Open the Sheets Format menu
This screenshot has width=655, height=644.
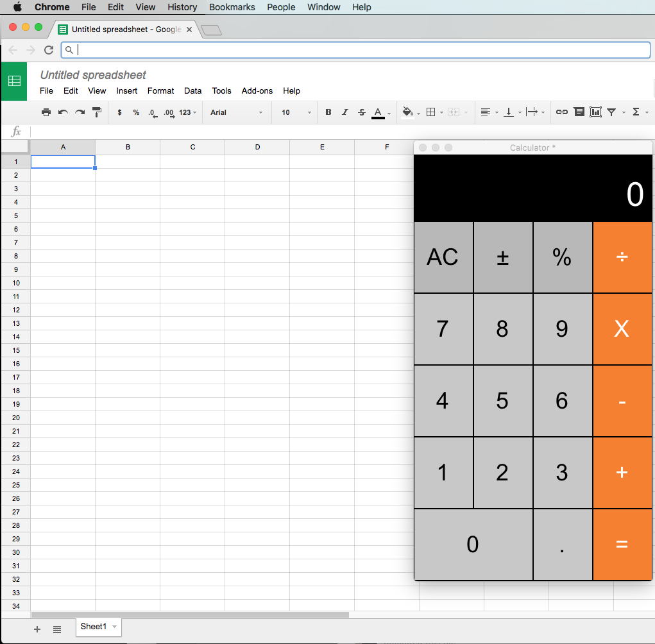160,90
